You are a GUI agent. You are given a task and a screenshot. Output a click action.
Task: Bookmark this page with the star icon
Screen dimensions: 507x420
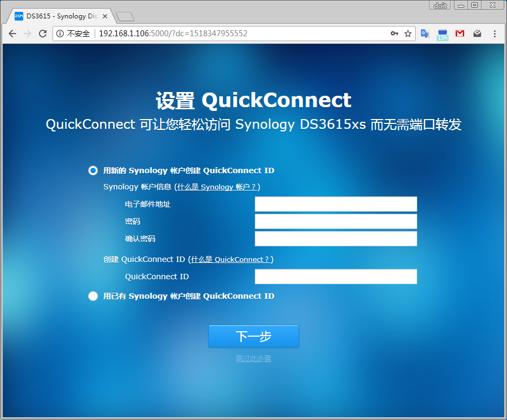(408, 34)
